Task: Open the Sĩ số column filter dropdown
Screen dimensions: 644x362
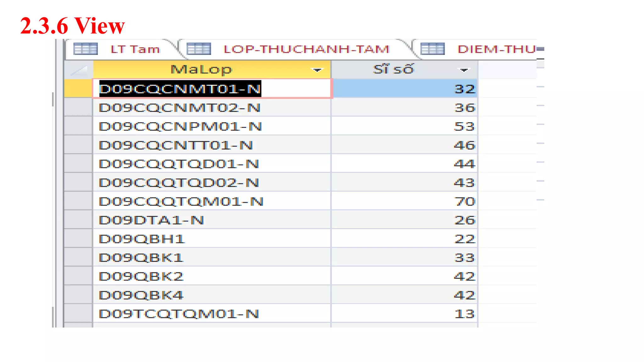Action: [x=464, y=70]
